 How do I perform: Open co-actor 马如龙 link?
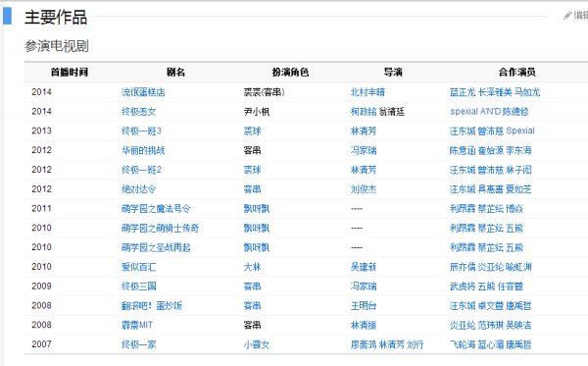tap(527, 92)
